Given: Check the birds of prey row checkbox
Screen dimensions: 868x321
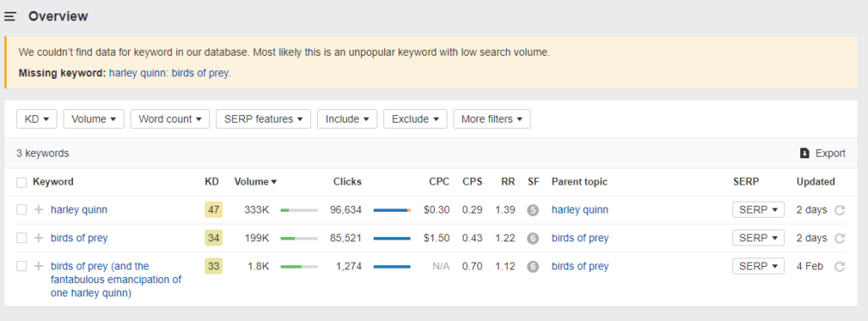Looking at the screenshot, I should pos(21,238).
